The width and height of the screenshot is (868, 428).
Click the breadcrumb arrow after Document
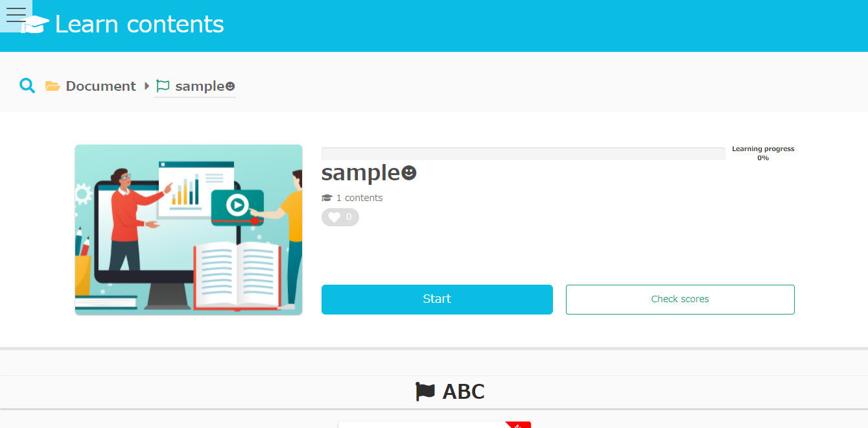pyautogui.click(x=147, y=86)
